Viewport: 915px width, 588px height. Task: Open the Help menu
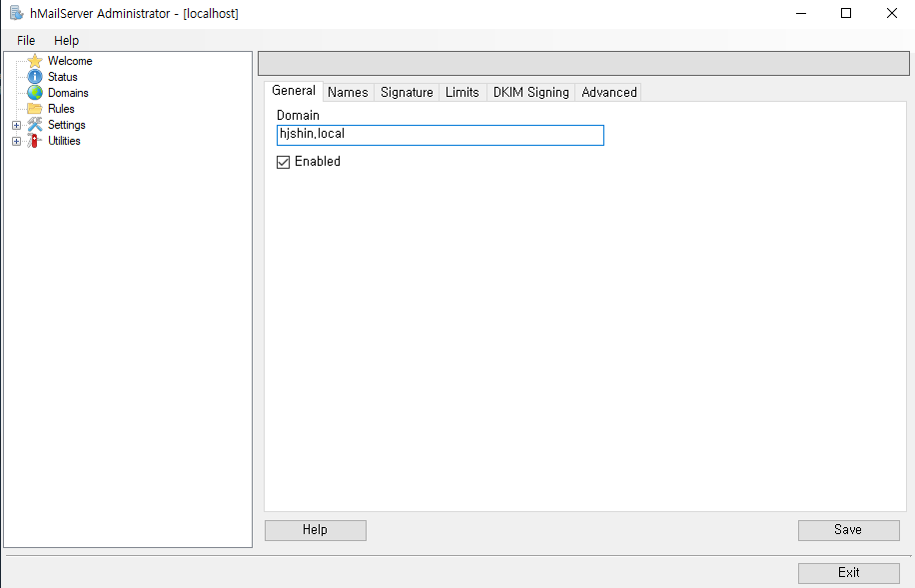[x=67, y=40]
